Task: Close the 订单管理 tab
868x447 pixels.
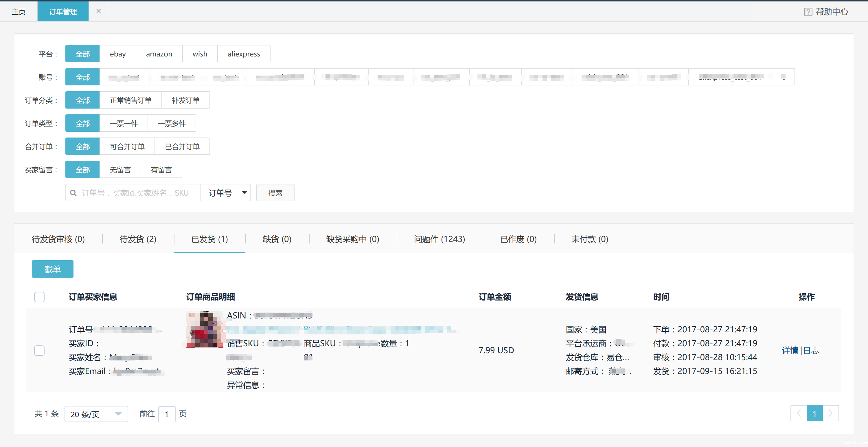Action: (x=98, y=11)
